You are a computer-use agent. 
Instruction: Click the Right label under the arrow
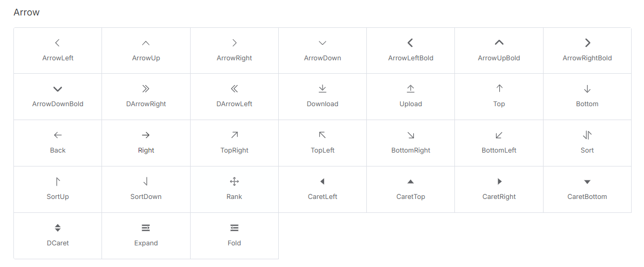[x=146, y=151]
